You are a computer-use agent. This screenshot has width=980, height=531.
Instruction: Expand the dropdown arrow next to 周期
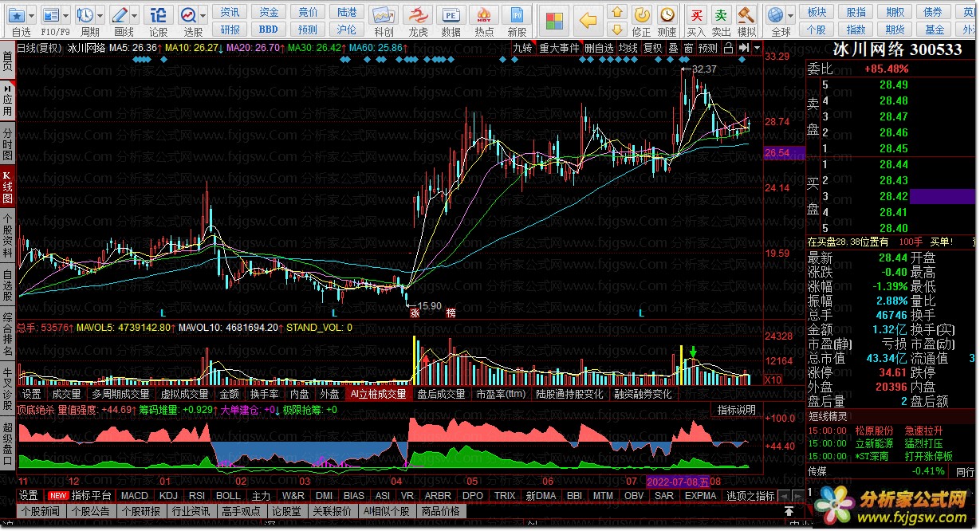(101, 15)
